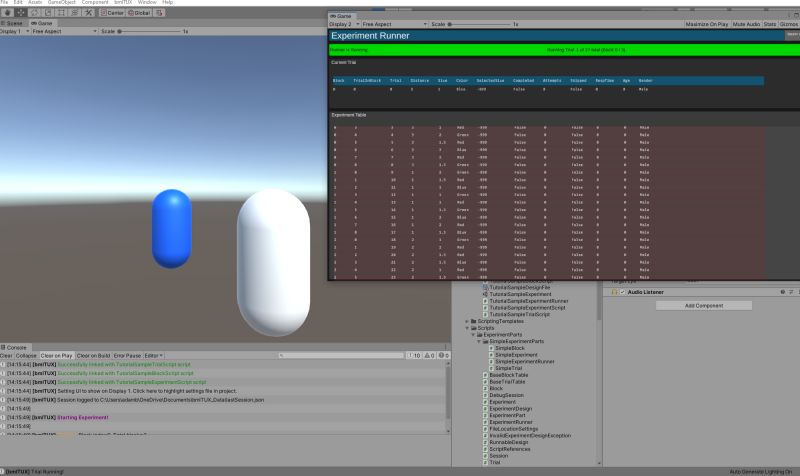The width and height of the screenshot is (800, 476).
Task: Toggle the Audio Listener enabled checkbox
Action: [x=622, y=292]
